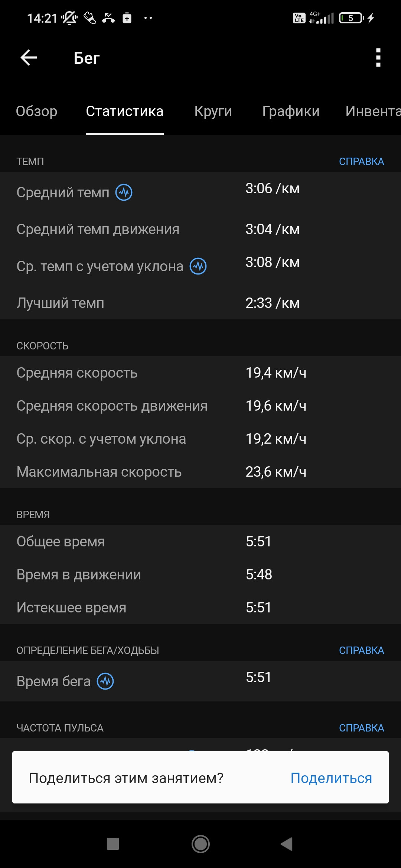Tap the pulse icon beside Средний темп
The image size is (401, 868).
[x=124, y=193]
